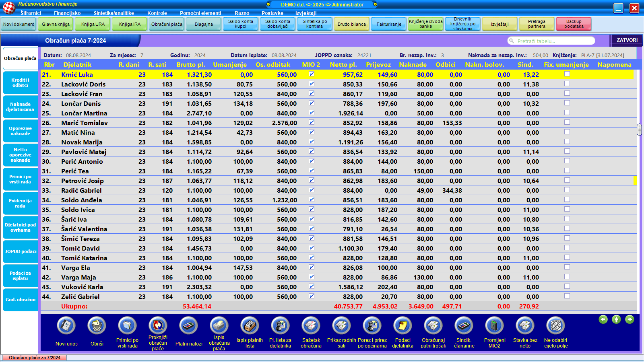
Task: Open the Pomoćni elementi menu
Action: click(x=200, y=13)
